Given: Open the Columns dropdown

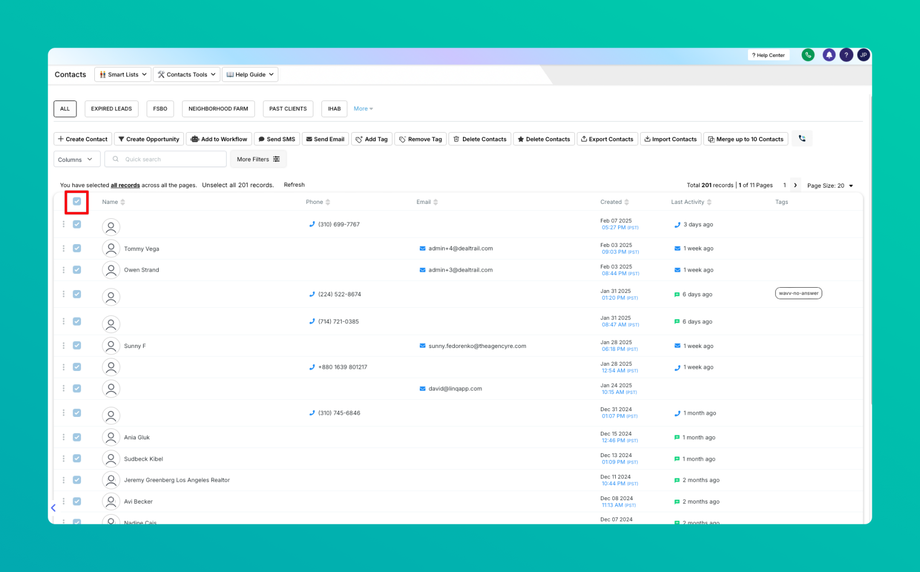Looking at the screenshot, I should point(77,159).
